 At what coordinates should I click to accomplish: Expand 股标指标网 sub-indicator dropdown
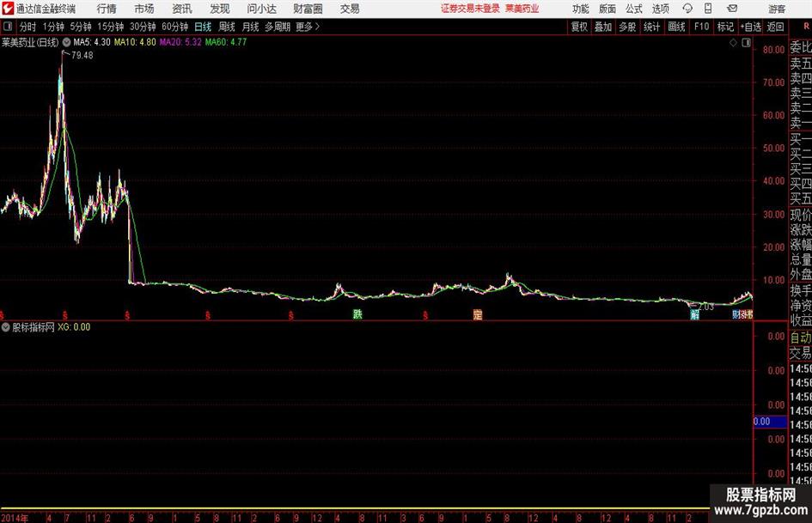[x=6, y=327]
